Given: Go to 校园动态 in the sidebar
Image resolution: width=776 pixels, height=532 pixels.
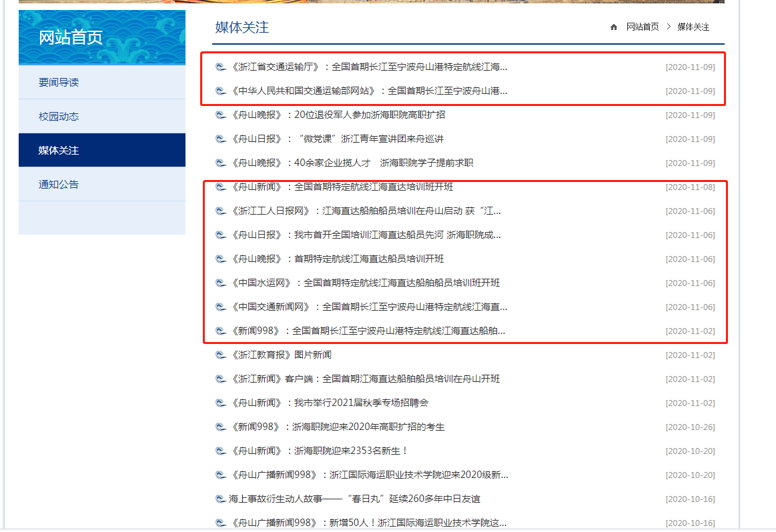Looking at the screenshot, I should (59, 116).
